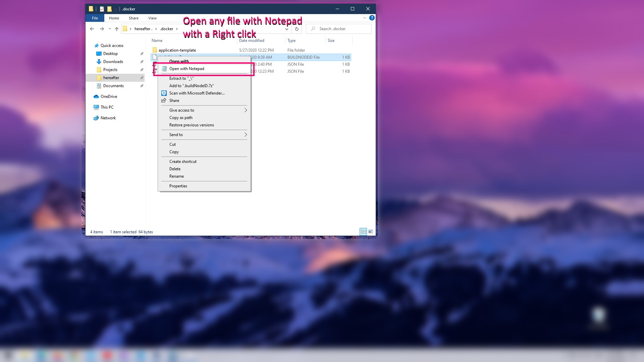The width and height of the screenshot is (644, 362).
Task: Pin the Downloads entry with its pin toggle
Action: pyautogui.click(x=141, y=62)
